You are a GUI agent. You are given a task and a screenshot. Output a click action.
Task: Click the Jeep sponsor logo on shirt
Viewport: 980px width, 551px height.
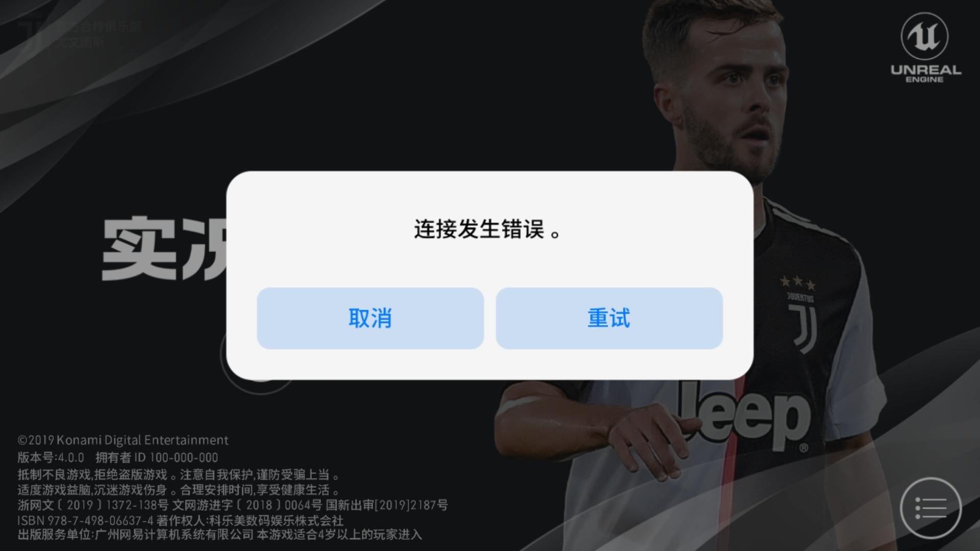pyautogui.click(x=744, y=416)
